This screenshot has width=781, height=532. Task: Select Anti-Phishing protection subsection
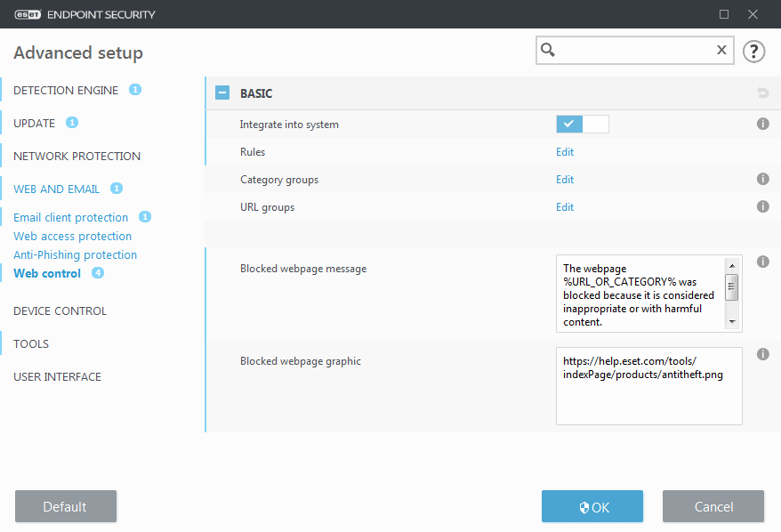coord(76,254)
